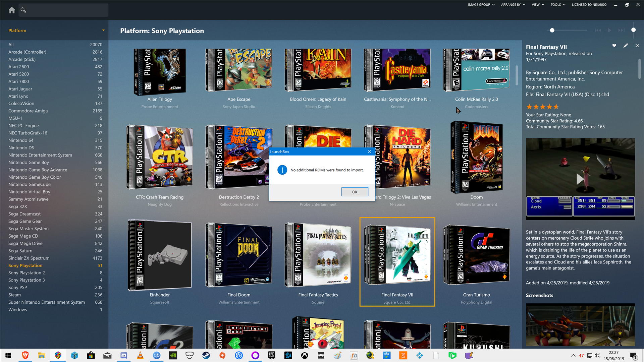This screenshot has height=362, width=644.
Task: Open VLC media player from taskbar
Action: (140, 355)
